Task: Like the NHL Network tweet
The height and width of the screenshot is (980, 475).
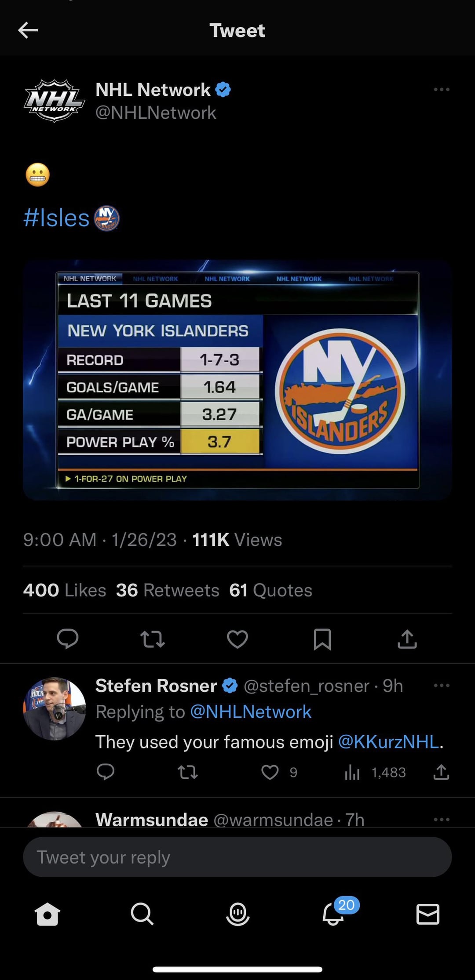Action: (x=237, y=639)
